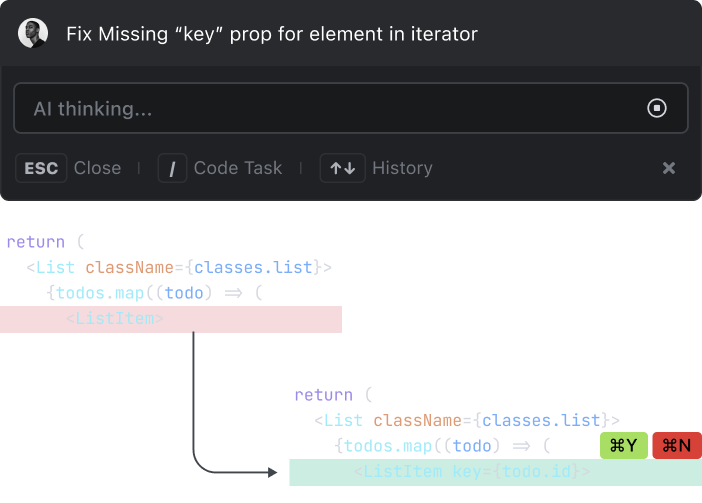Stop the AI thinking process
This screenshot has height=503, width=702.
pos(656,108)
